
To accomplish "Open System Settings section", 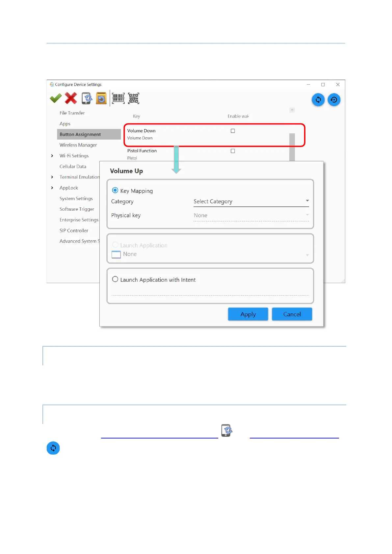I will point(76,198).
